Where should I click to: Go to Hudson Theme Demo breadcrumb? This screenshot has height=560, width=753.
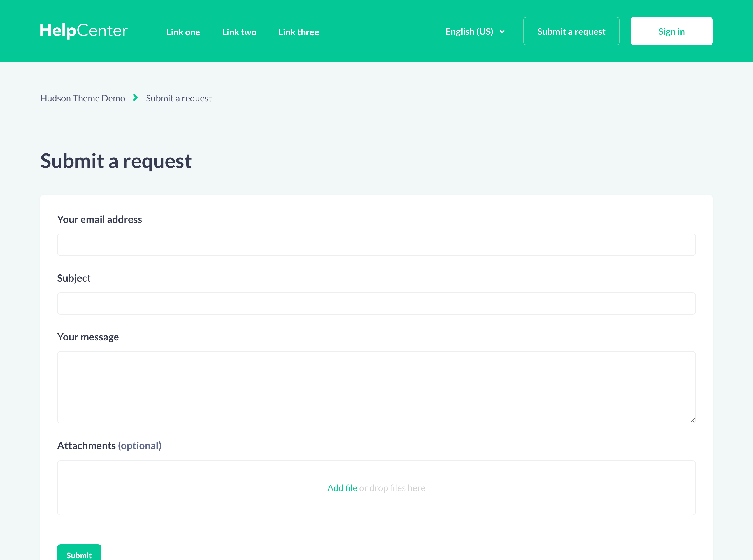pos(83,98)
